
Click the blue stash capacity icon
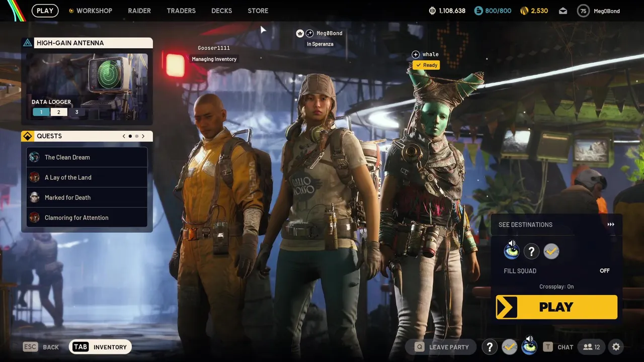(478, 11)
